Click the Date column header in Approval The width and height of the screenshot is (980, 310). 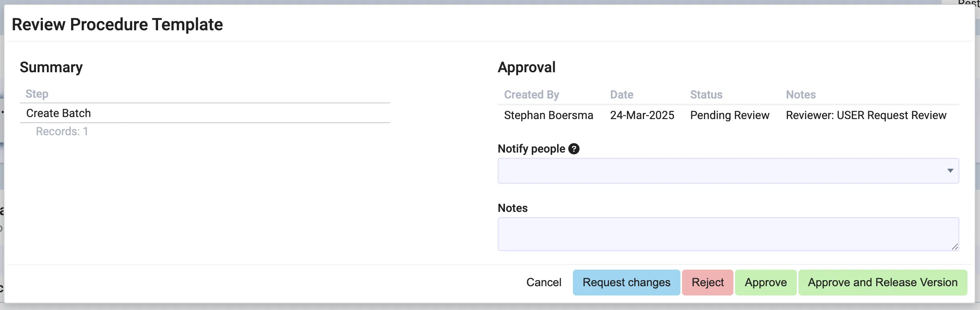[621, 95]
